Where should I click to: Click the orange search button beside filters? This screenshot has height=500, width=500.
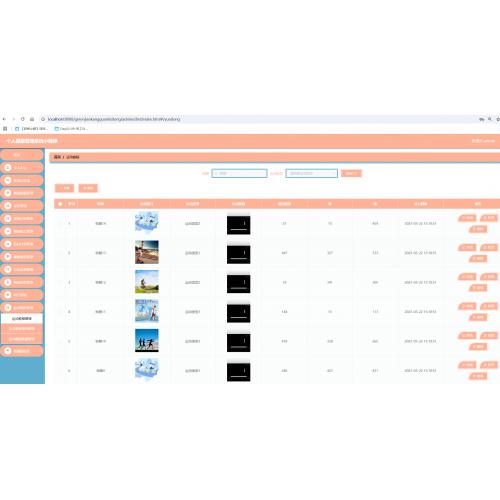click(351, 173)
